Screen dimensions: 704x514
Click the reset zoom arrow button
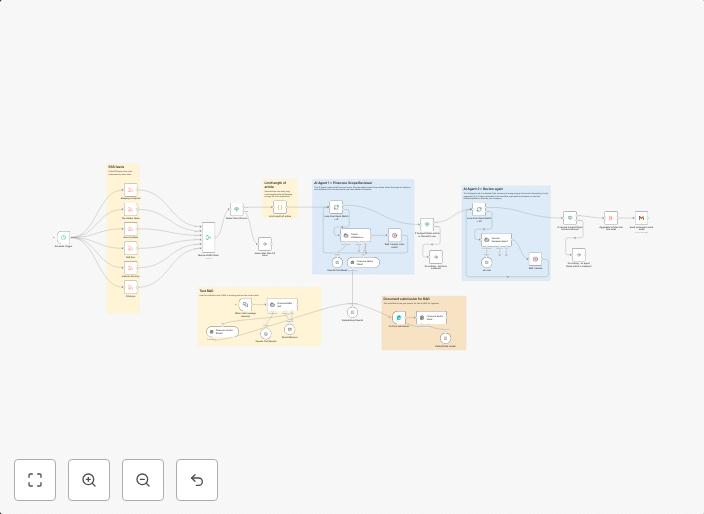pyautogui.click(x=197, y=480)
